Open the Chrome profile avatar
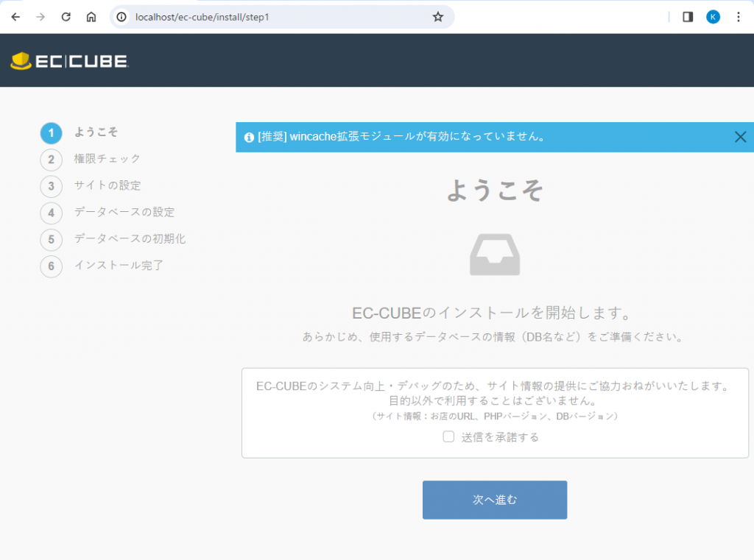The height and width of the screenshot is (560, 754). point(713,17)
